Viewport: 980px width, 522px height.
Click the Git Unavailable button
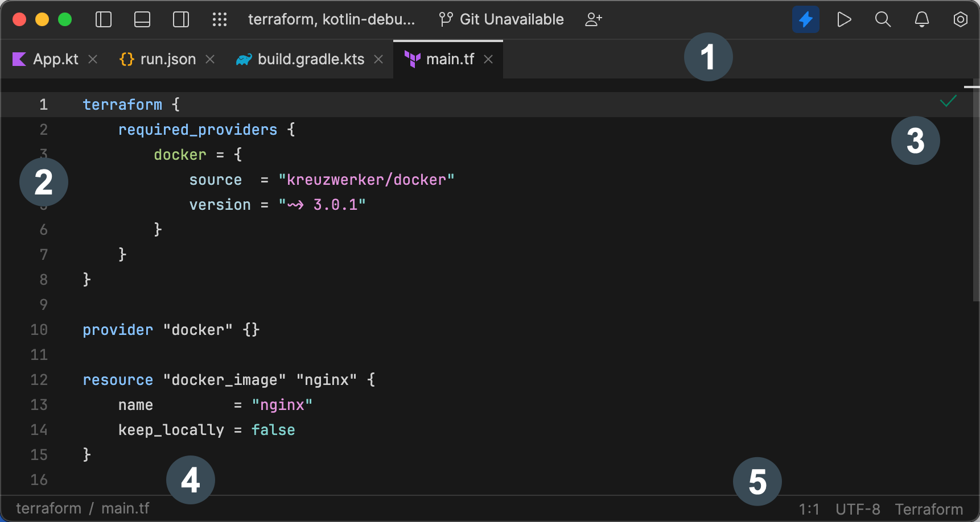click(501, 19)
